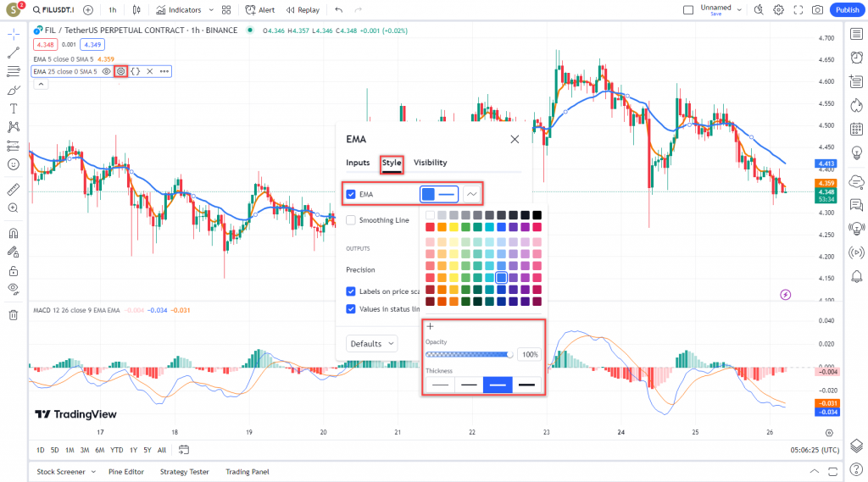The image size is (868, 482).
Task: Select the thickest line thickness option
Action: (x=526, y=385)
